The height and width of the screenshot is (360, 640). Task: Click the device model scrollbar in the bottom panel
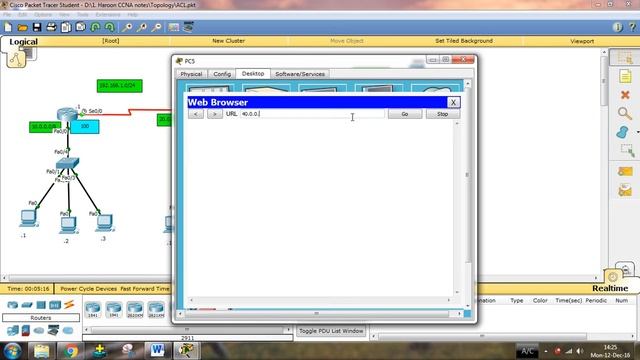click(x=187, y=329)
